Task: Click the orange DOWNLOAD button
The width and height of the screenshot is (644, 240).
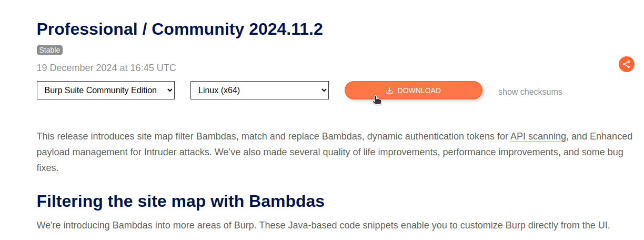Action: (x=414, y=91)
